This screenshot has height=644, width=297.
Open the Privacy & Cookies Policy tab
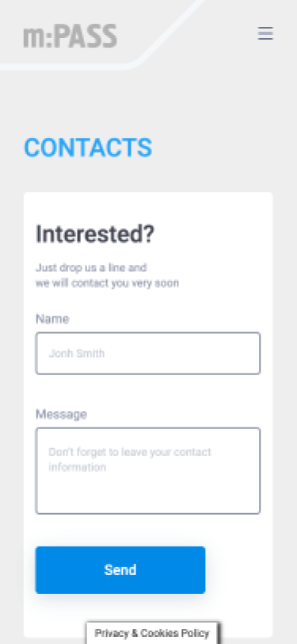[152, 633]
